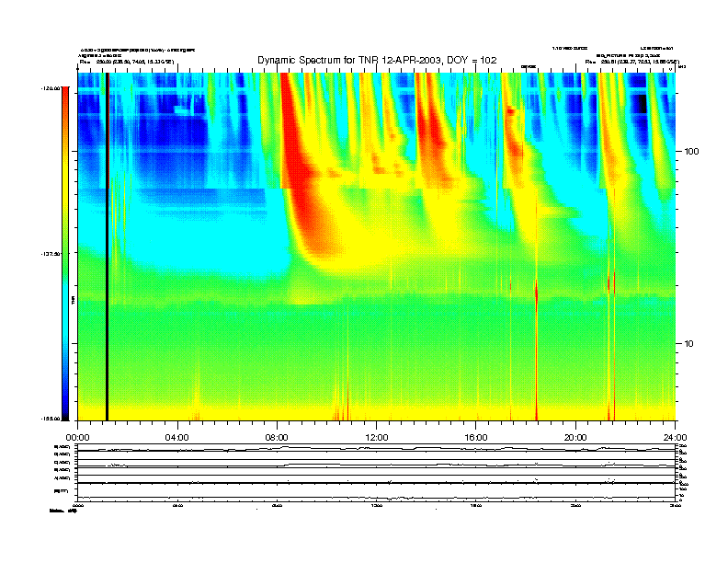Click the black vertical data-gap stripe
Viewport: 728px width, 563px height.
[x=108, y=247]
